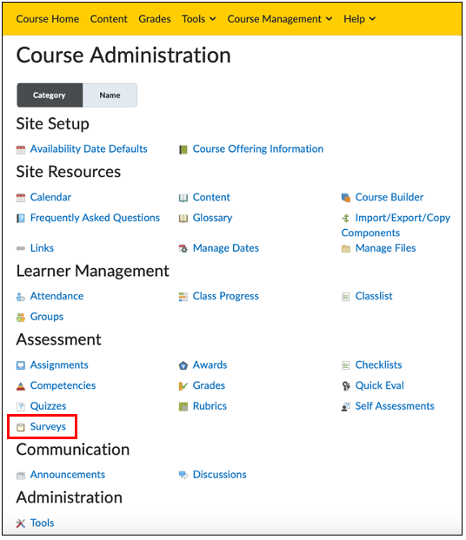Click the Manage Dates gear-calendar icon
Screen dimensions: 466x540
click(183, 249)
